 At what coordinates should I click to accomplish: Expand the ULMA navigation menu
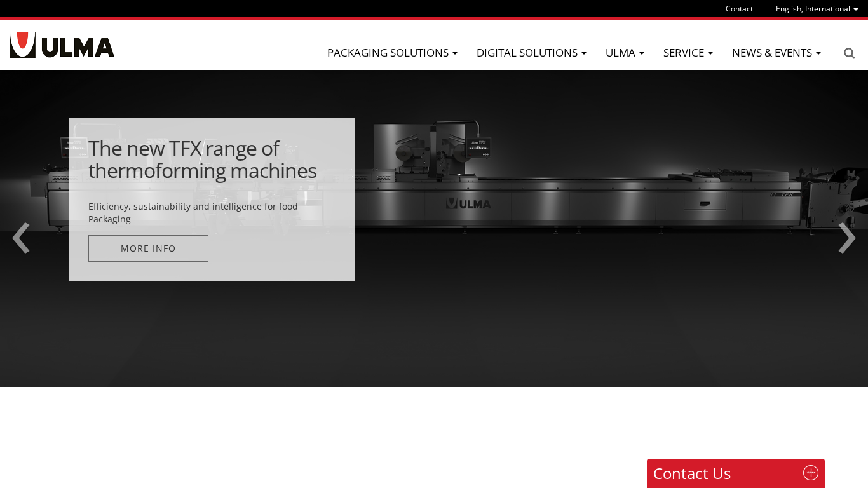625,53
